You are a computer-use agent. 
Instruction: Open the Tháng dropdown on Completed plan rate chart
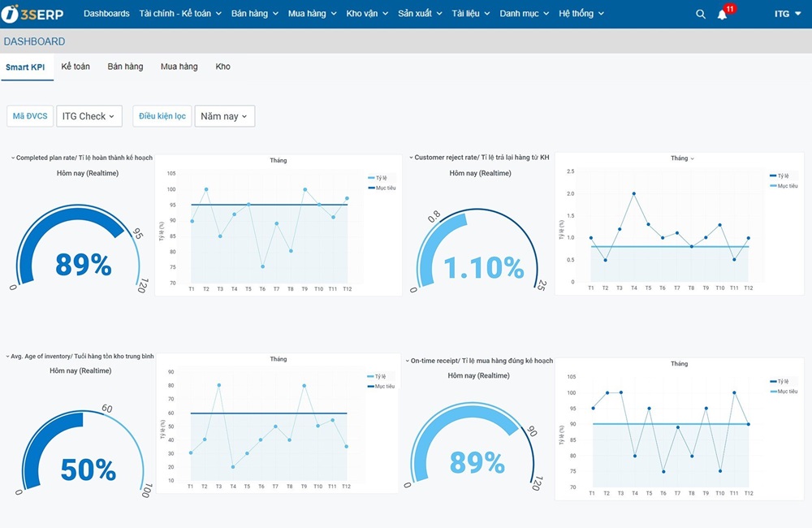tap(279, 160)
